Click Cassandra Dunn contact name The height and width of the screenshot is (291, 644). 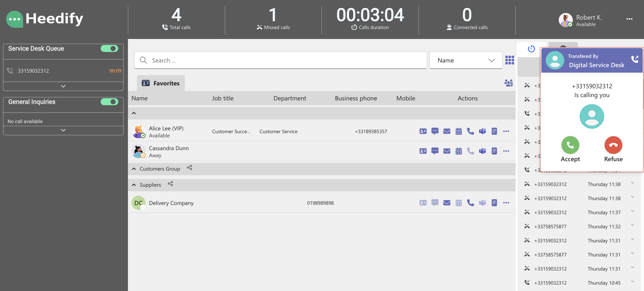(169, 148)
